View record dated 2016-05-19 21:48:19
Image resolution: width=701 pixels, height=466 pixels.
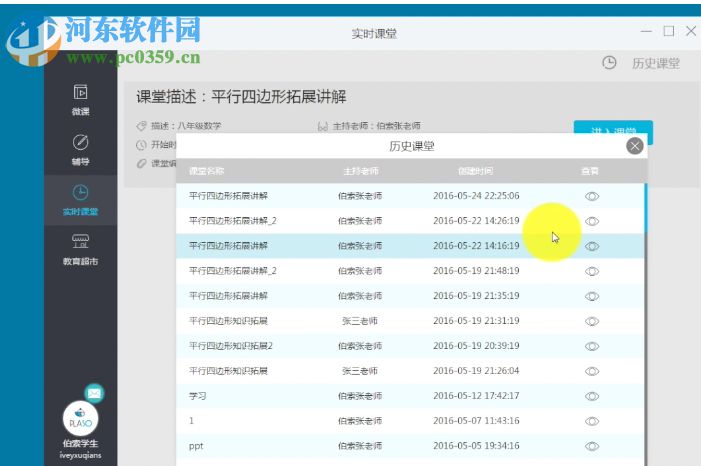(592, 271)
